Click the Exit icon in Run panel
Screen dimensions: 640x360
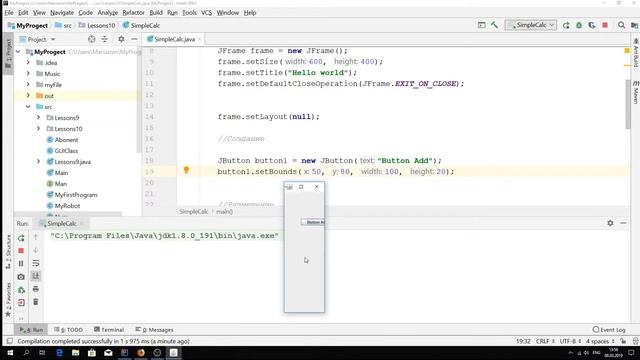click(21, 302)
